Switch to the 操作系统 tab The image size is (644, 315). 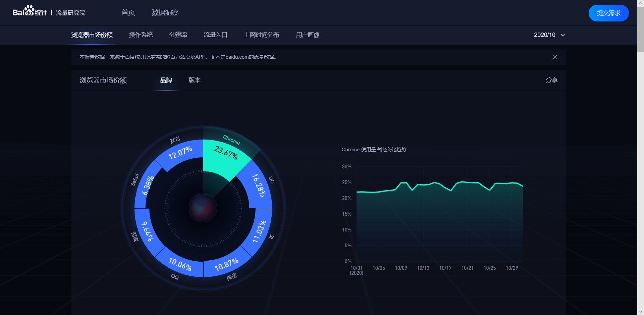pyautogui.click(x=141, y=35)
